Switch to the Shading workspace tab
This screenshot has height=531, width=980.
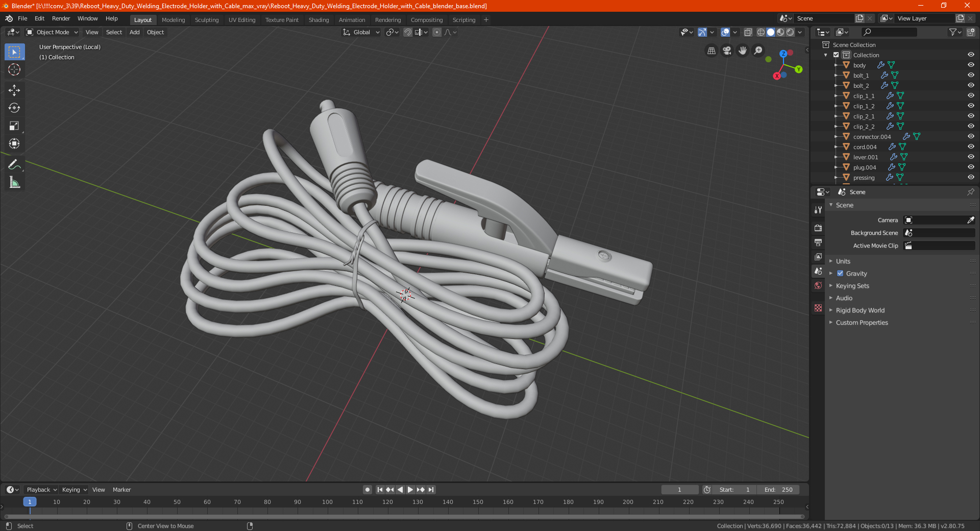click(x=318, y=20)
